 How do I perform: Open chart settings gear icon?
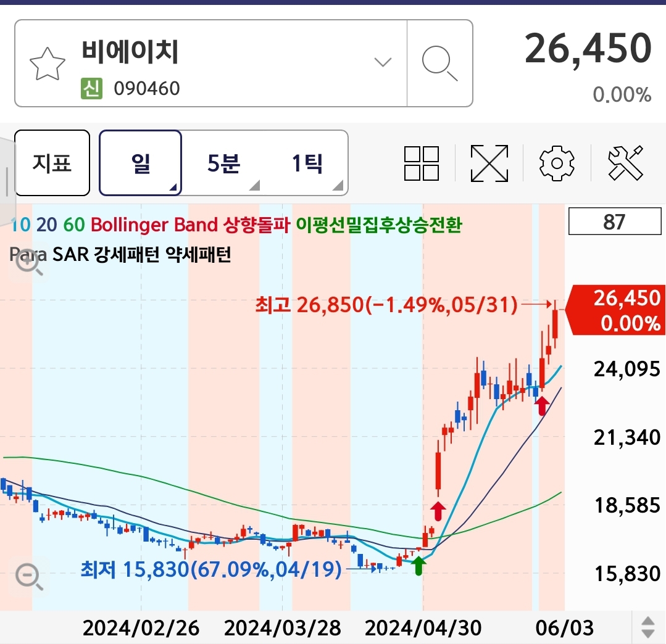click(x=557, y=163)
